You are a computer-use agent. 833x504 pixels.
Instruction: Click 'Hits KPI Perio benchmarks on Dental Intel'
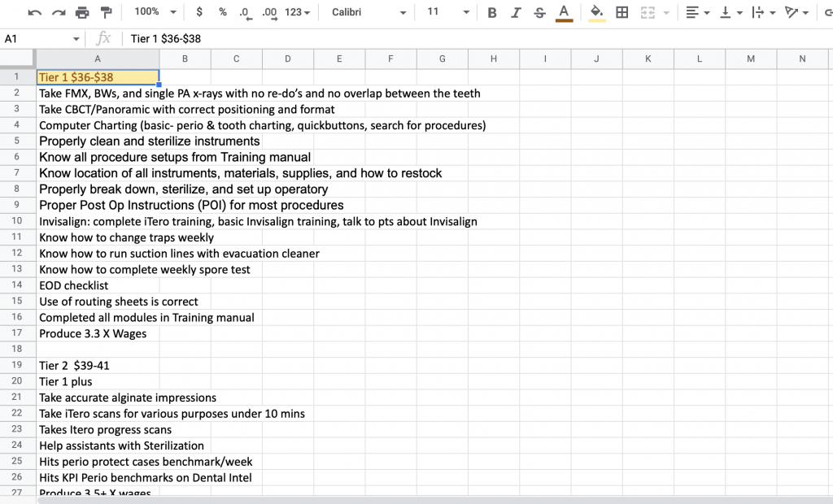tap(145, 477)
